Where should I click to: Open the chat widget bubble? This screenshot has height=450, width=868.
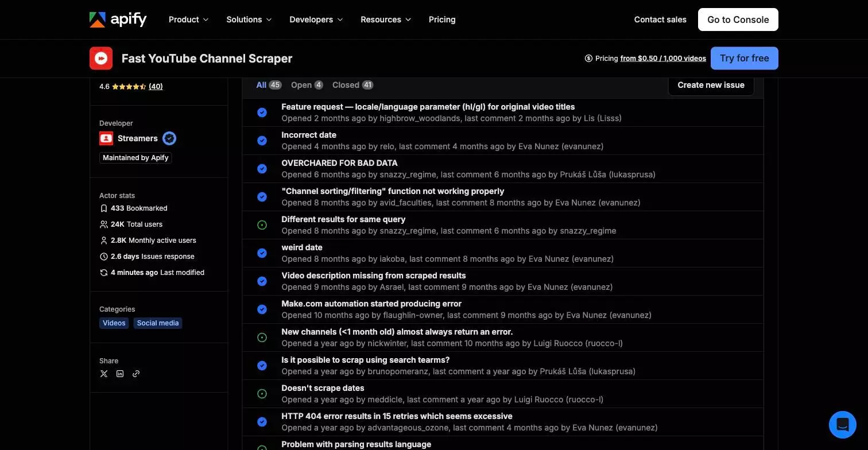coord(843,425)
